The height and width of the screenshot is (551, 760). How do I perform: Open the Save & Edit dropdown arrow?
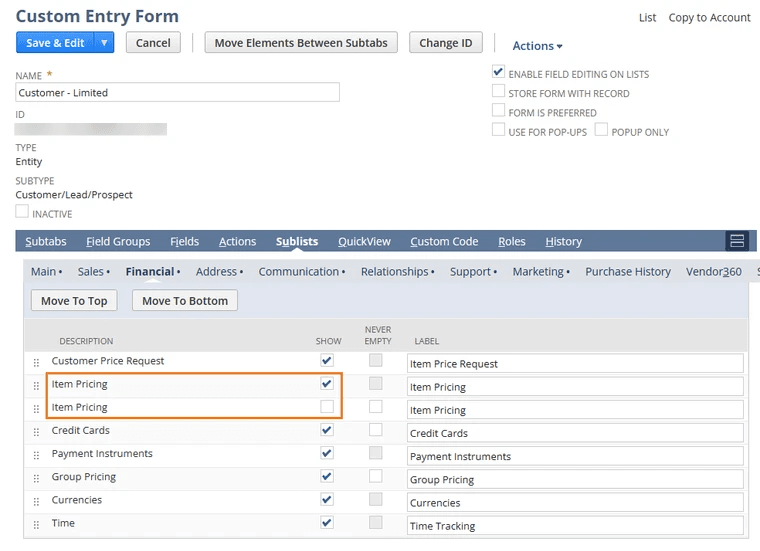click(104, 43)
